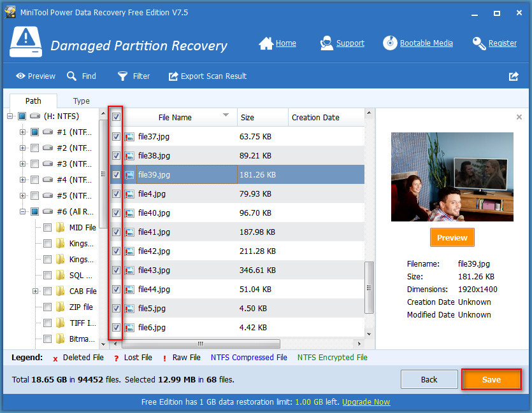The height and width of the screenshot is (413, 532).
Task: Click the ZIP file folder icon
Action: [x=60, y=307]
